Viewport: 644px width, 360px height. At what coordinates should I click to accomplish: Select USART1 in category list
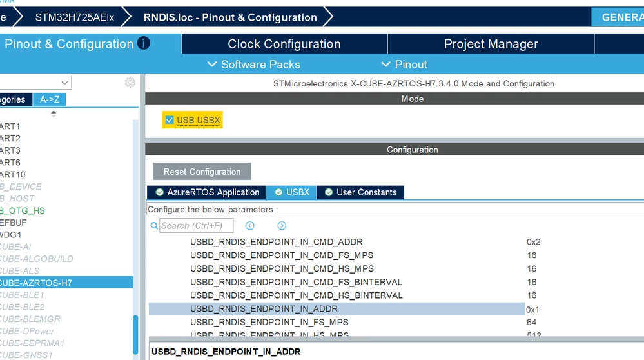[x=10, y=126]
